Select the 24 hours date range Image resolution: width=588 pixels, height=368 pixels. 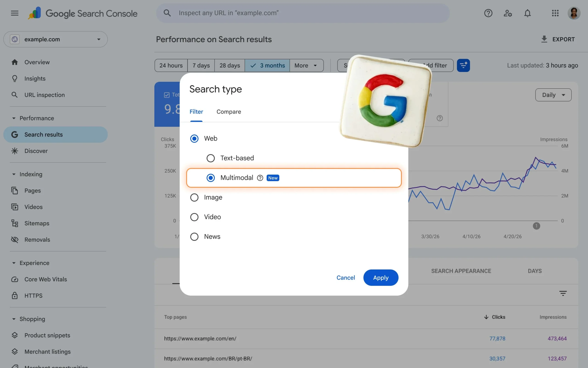point(171,65)
